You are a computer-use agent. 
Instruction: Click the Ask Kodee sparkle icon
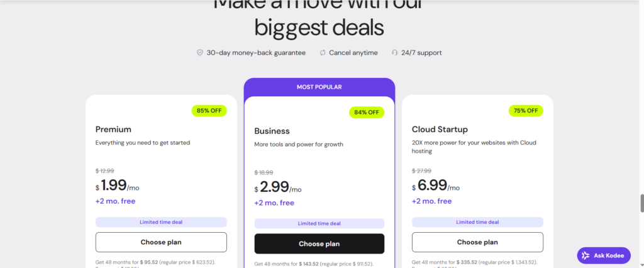click(x=586, y=255)
